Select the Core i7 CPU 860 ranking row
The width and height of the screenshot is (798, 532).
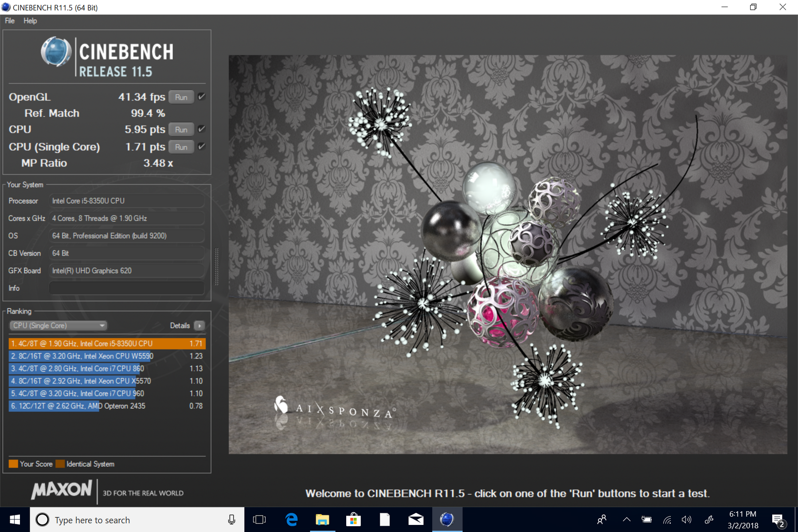pos(107,368)
